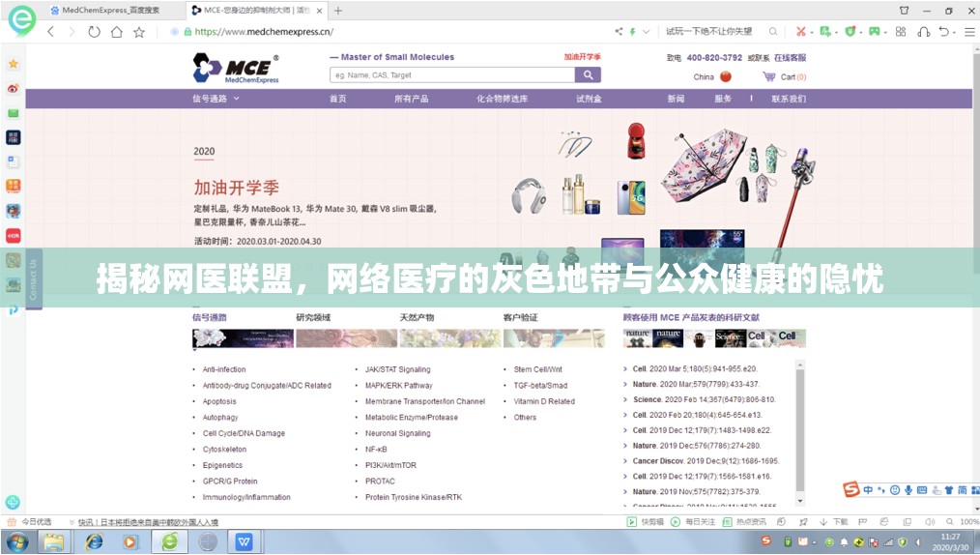Open the dropdown arrow beside the scissors icon
This screenshot has width=980, height=555.
coord(811,32)
